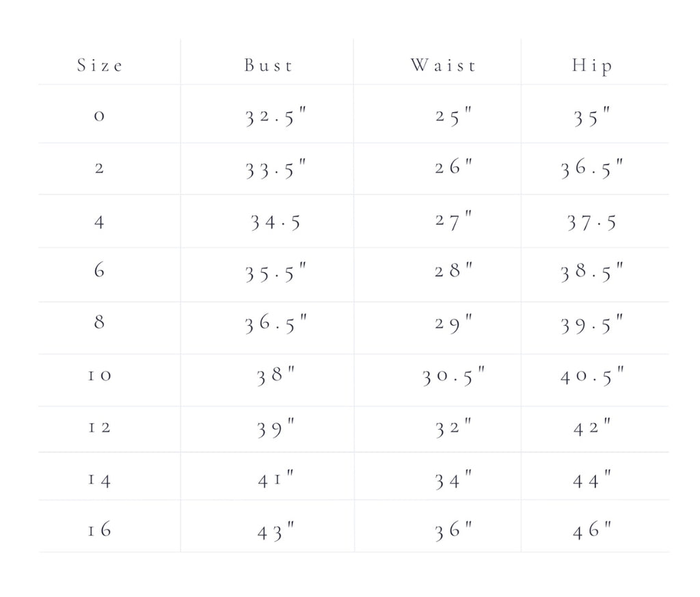Screen dimensions: 700x597
Task: Select the size 16 row label
Action: [x=99, y=530]
